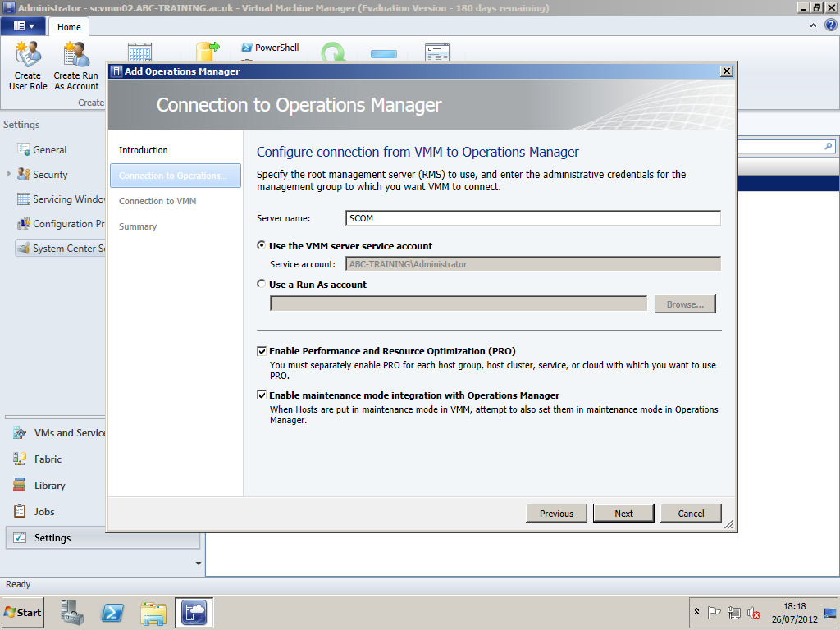Close the Add Operations Manager dialog
The width and height of the screenshot is (840, 630).
(x=727, y=71)
